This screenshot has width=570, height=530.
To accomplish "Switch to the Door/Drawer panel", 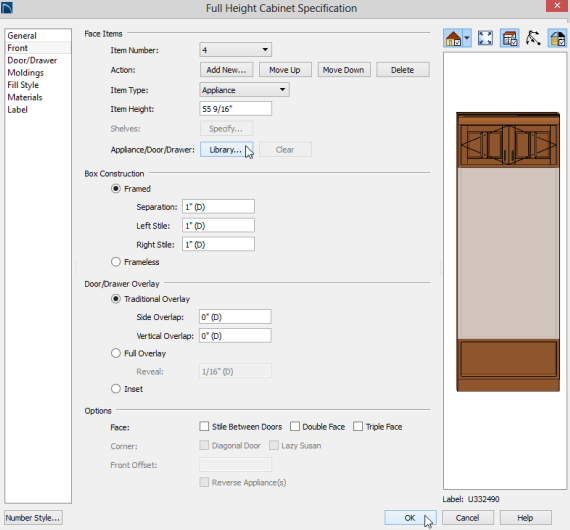I will [32, 60].
